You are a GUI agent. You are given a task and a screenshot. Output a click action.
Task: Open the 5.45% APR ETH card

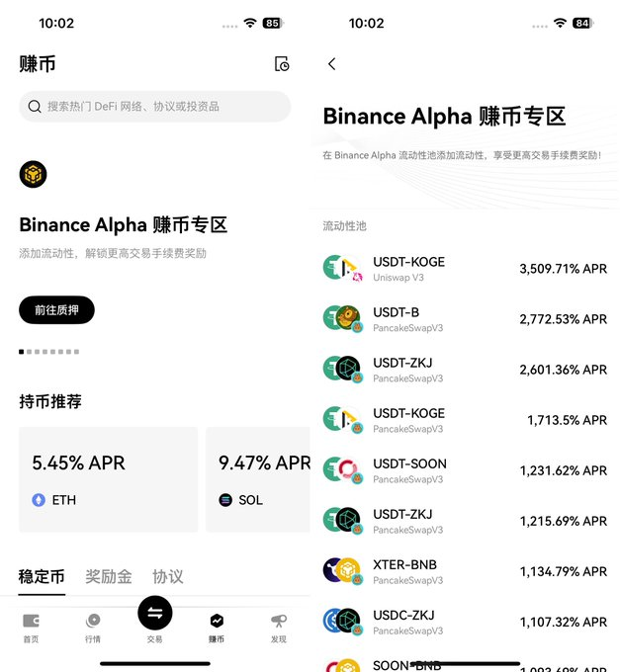click(109, 479)
